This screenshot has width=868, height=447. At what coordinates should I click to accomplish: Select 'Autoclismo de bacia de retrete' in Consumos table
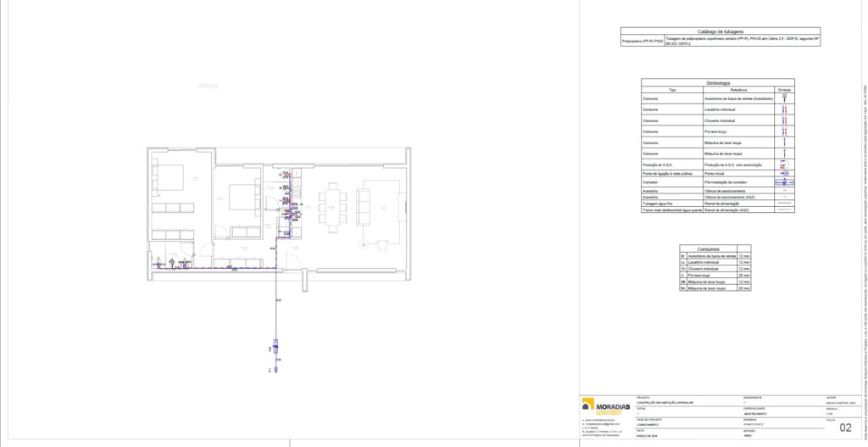(711, 256)
